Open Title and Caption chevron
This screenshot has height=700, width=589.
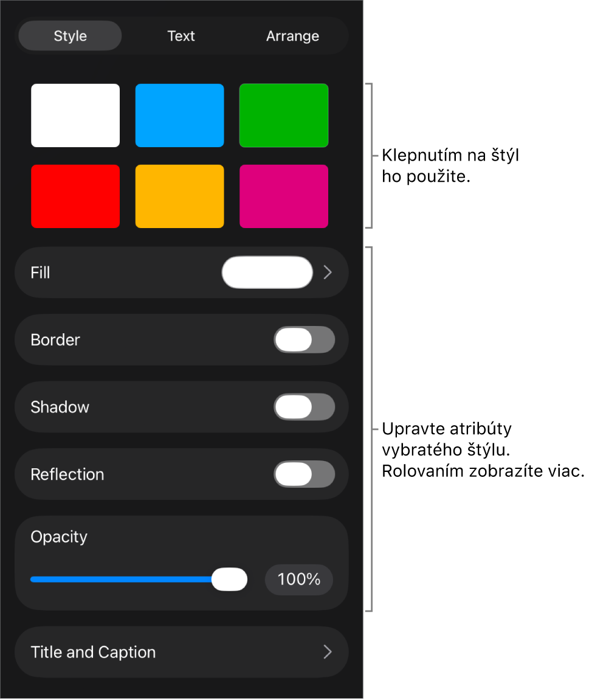328,652
